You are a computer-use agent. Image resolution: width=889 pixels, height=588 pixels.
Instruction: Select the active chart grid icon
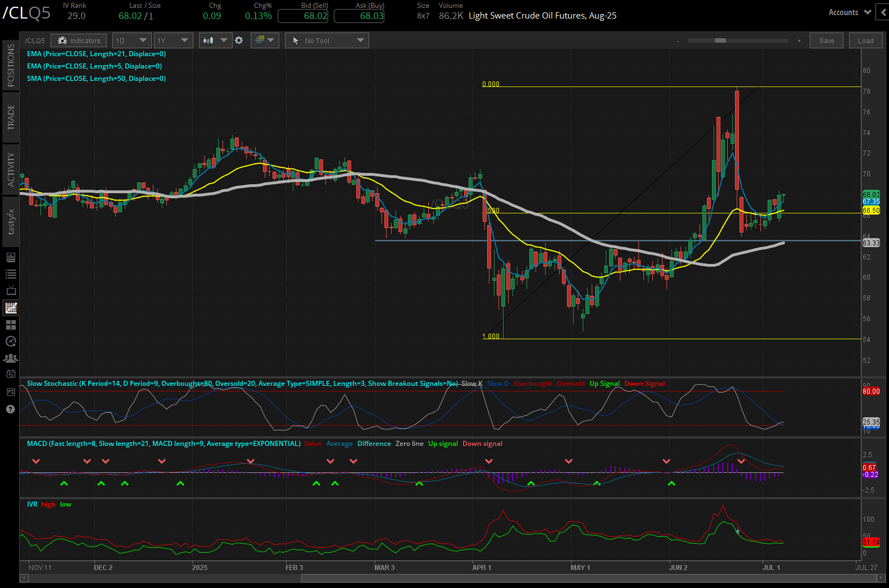11,308
